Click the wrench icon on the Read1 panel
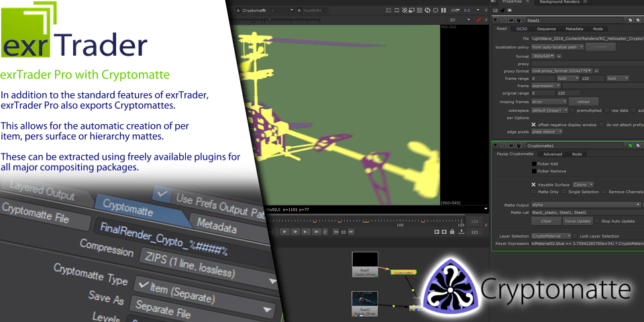Screen dimensions: 644x322 [519, 20]
